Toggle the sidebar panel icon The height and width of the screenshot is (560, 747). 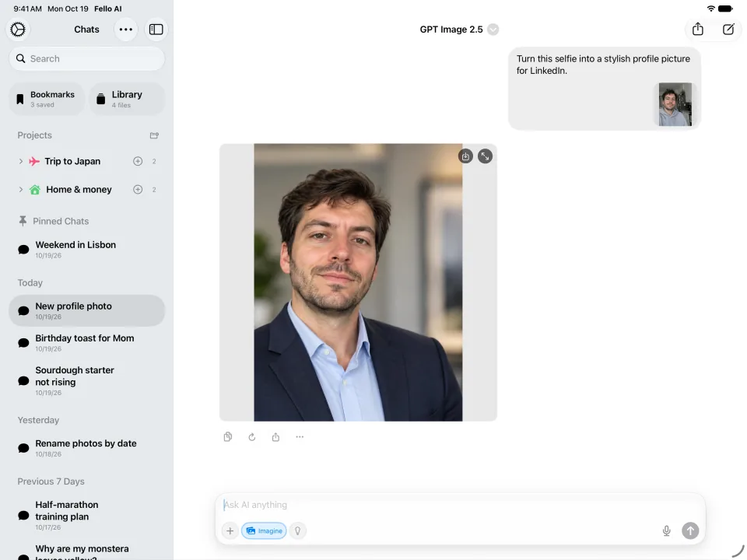(x=156, y=30)
